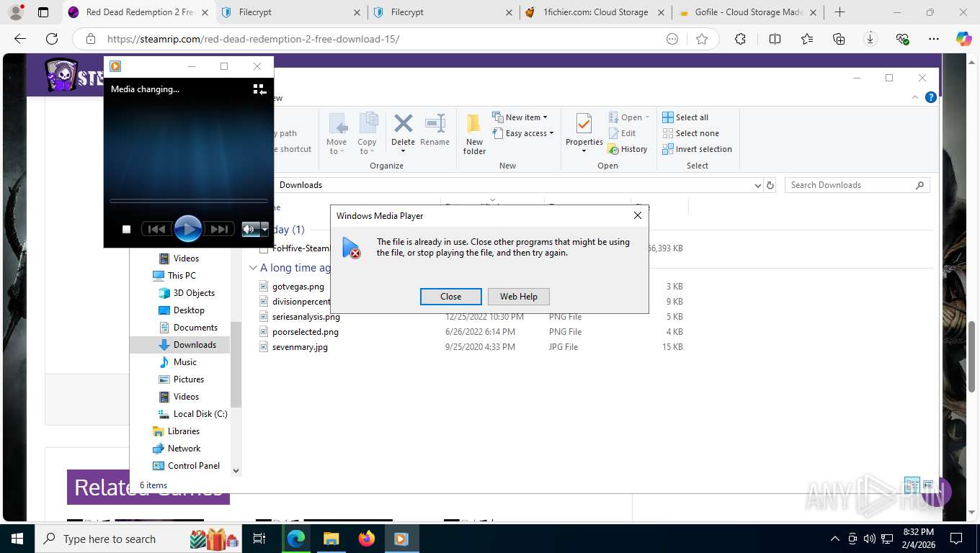
Task: Open the volume dropdown arrow in Media Player
Action: point(264,229)
